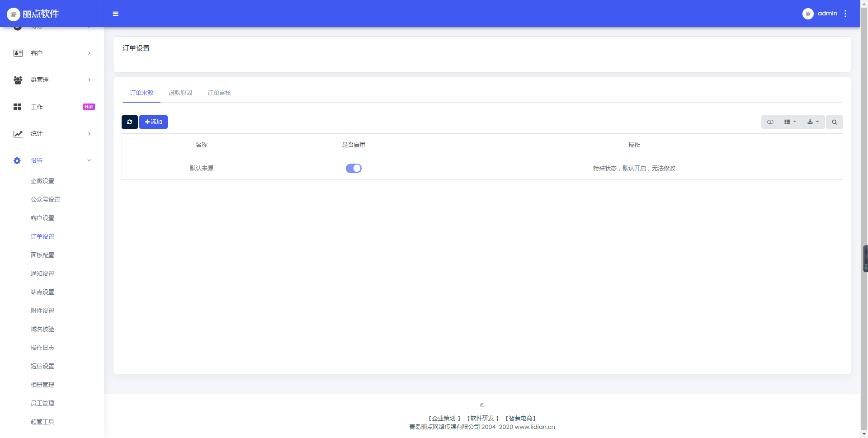Click the 智慧电商 footer link
The image size is (868, 438).
pyautogui.click(x=520, y=419)
